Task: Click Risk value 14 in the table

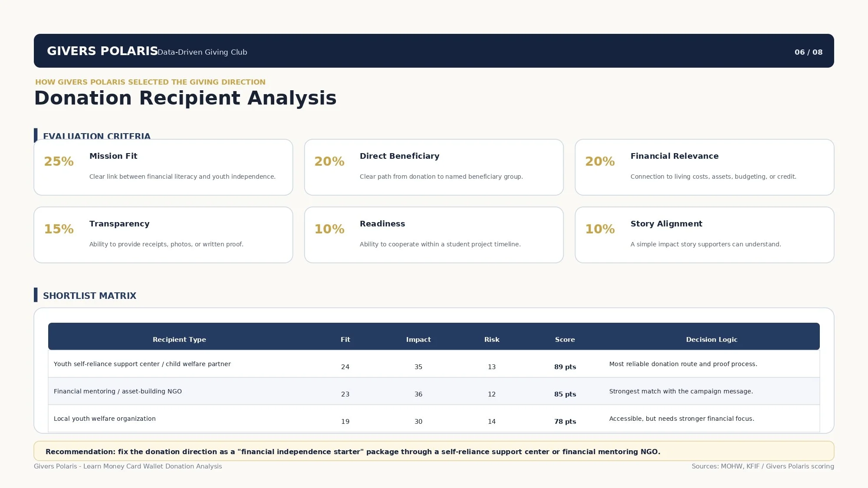Action: pos(492,422)
